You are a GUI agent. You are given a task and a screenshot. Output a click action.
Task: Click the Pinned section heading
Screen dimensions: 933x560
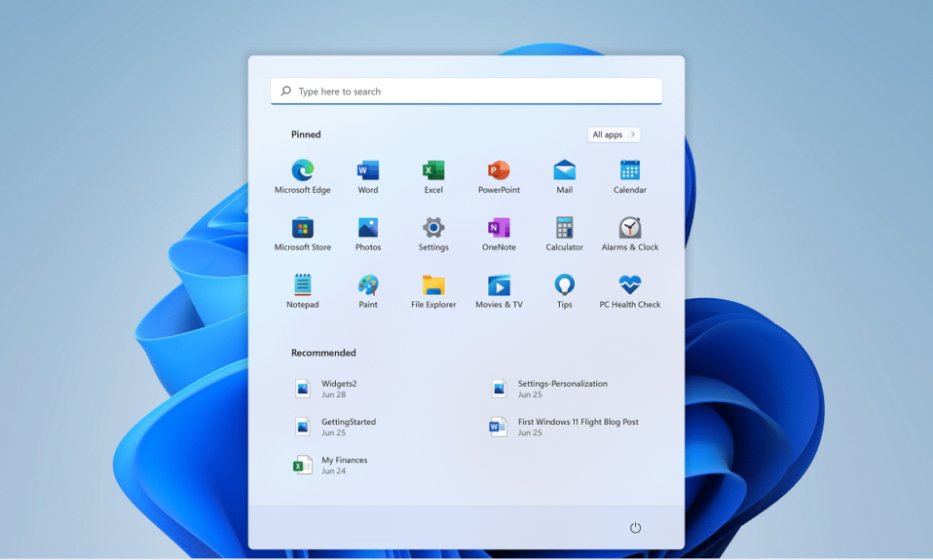[306, 134]
